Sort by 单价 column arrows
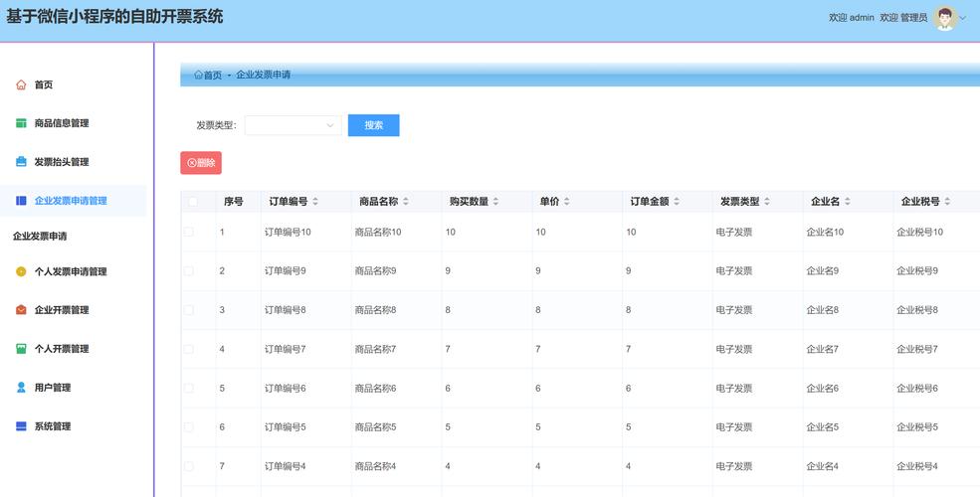This screenshot has height=497, width=980. (567, 201)
